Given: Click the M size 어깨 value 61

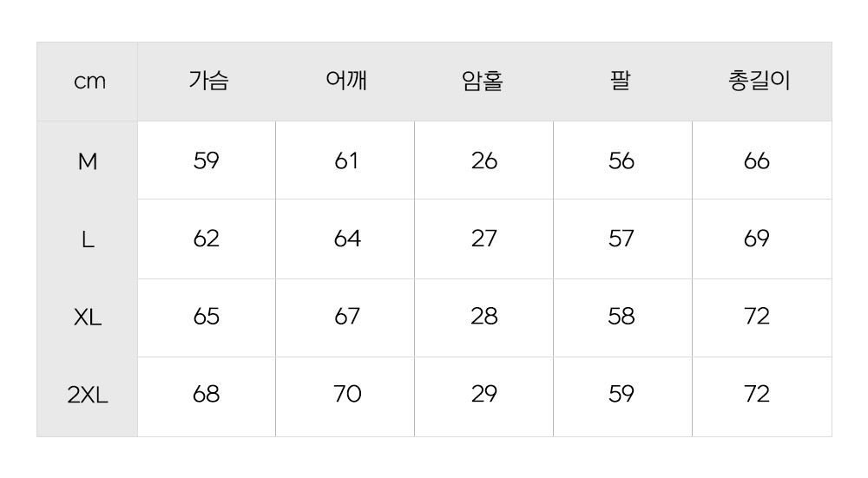Looking at the screenshot, I should pos(346,161).
